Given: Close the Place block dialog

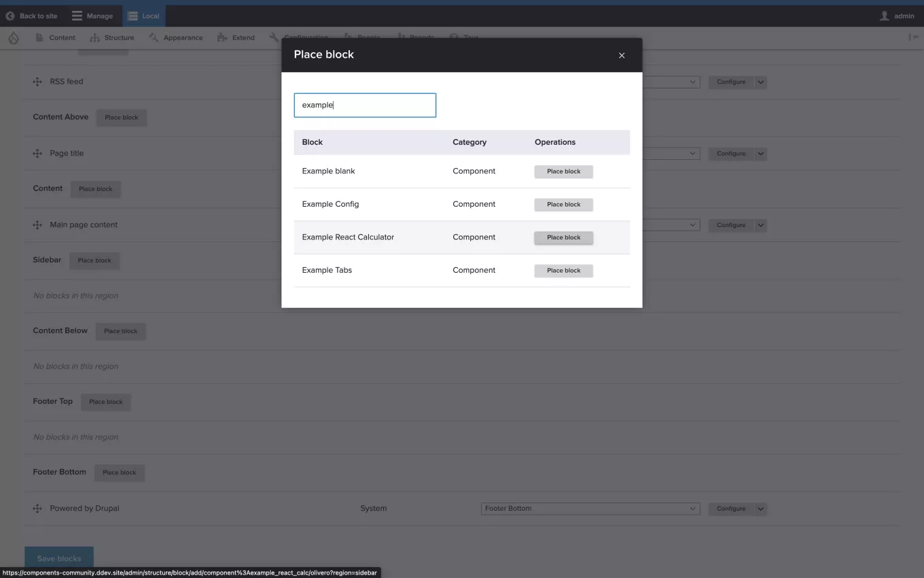Looking at the screenshot, I should coord(621,56).
